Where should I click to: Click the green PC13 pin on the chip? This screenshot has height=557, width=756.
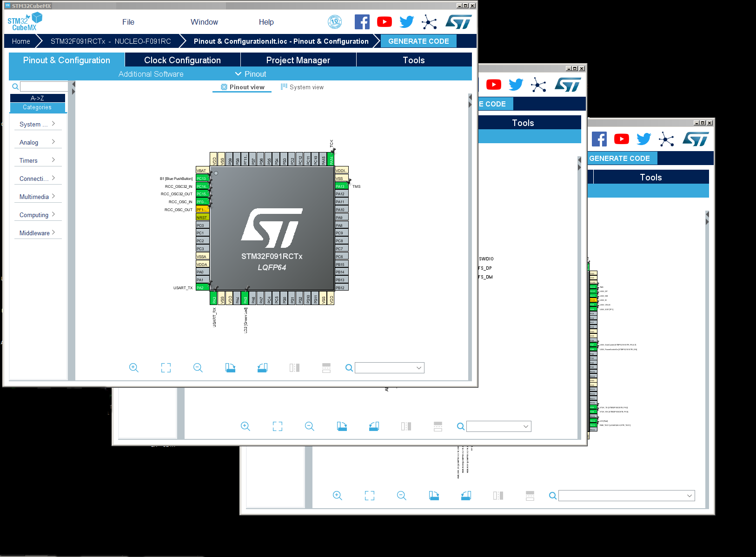click(202, 179)
